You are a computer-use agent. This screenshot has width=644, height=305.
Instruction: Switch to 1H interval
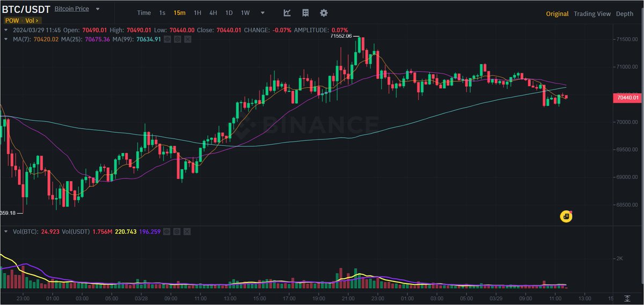[x=197, y=13]
